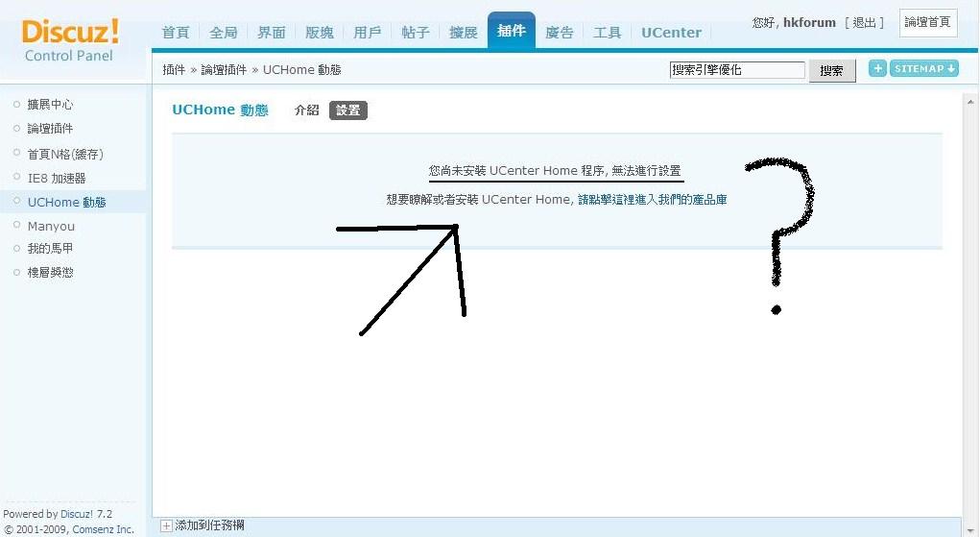This screenshot has width=980, height=537.
Task: Click the 搜索 search button
Action: [x=832, y=71]
